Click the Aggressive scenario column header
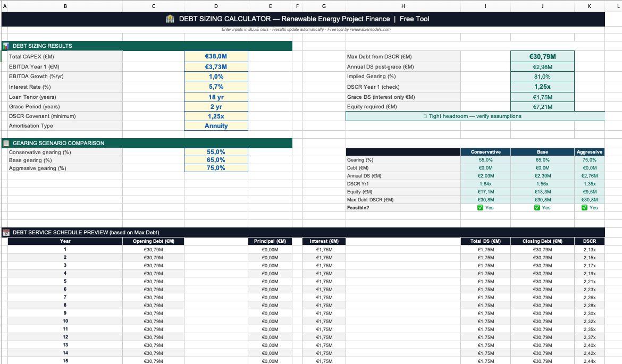The width and height of the screenshot is (622, 364). (590, 152)
